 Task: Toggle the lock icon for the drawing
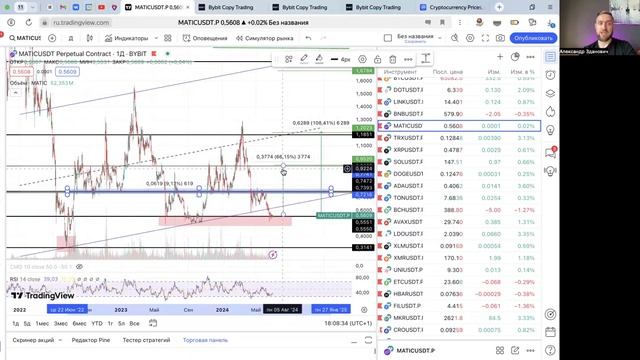(378, 59)
